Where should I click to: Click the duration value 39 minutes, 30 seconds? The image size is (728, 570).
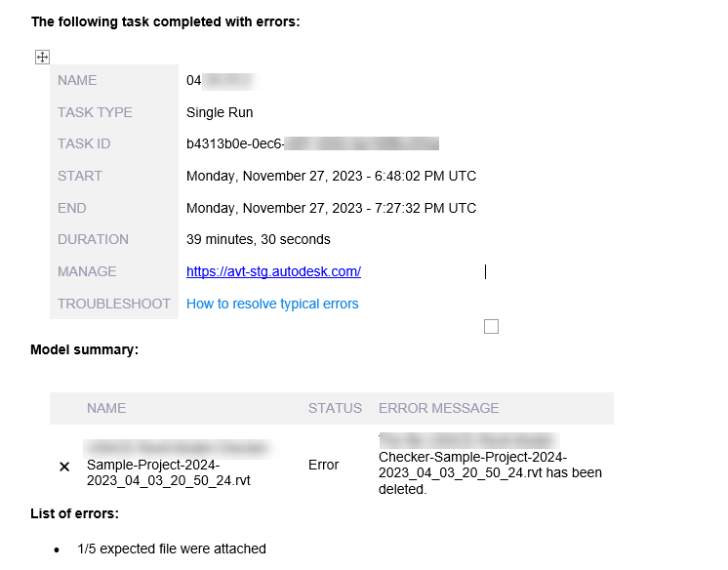(x=258, y=239)
